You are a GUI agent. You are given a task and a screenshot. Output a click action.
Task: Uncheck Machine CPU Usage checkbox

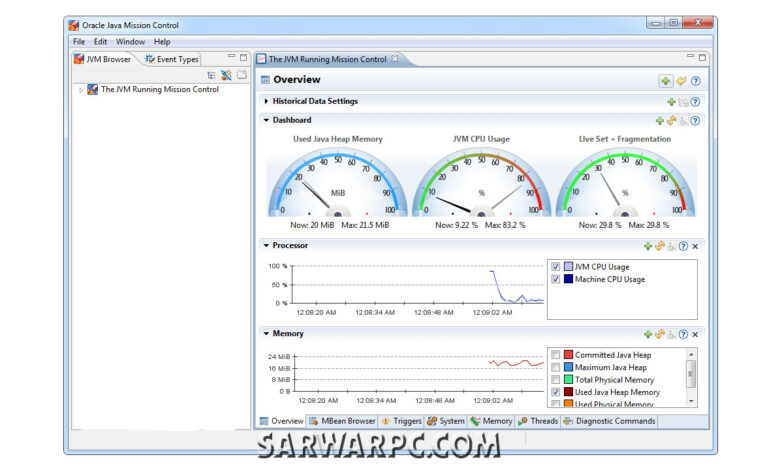point(556,279)
